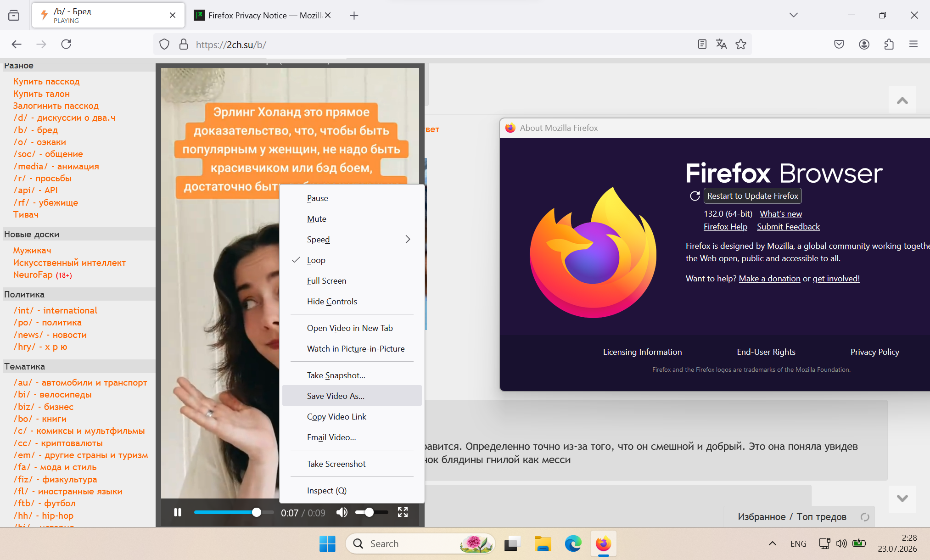Pause the video using the player button
Screen dimensions: 930x560
click(x=178, y=512)
